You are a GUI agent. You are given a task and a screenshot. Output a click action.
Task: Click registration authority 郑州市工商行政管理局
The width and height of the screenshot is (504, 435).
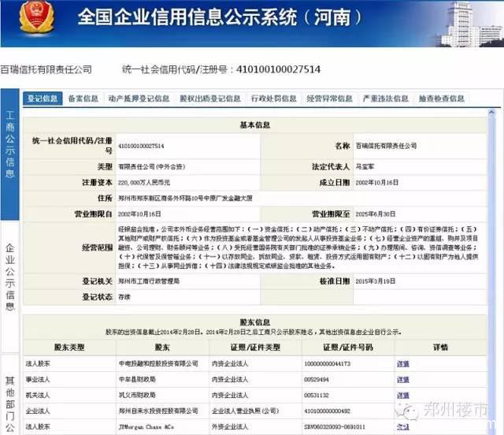[149, 281]
